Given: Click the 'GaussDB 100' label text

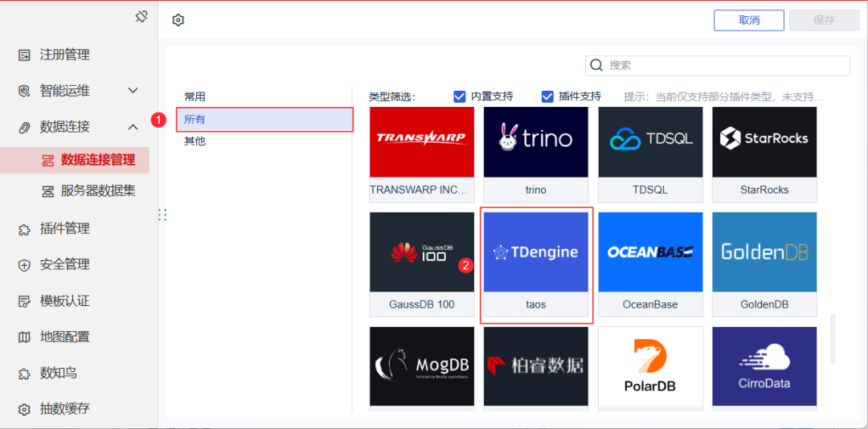Looking at the screenshot, I should pyautogui.click(x=422, y=304).
